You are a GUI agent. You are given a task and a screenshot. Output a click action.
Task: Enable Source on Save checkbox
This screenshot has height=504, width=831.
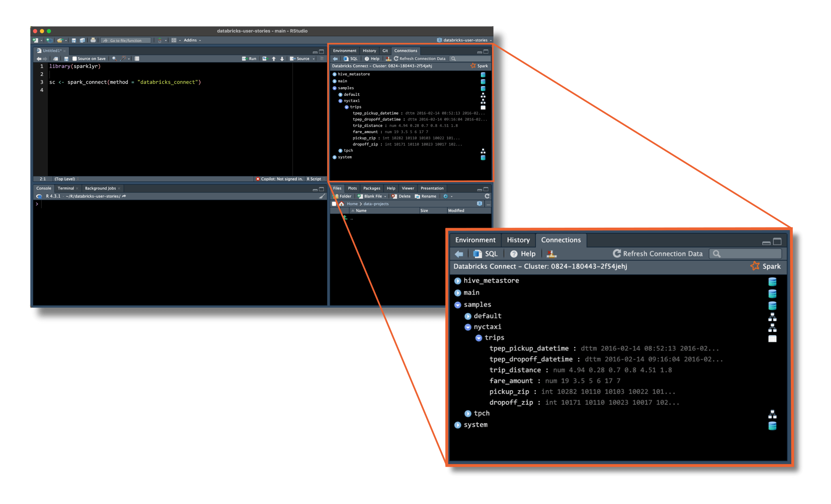click(x=75, y=59)
